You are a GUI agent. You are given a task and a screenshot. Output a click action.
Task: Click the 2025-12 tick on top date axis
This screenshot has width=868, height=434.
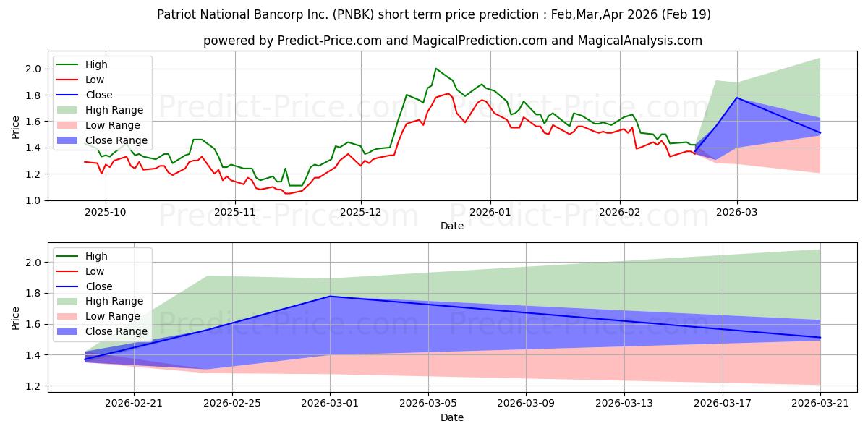coord(362,212)
